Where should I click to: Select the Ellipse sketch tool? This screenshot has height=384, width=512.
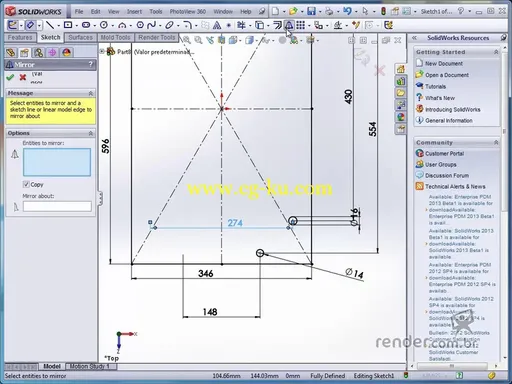169,25
